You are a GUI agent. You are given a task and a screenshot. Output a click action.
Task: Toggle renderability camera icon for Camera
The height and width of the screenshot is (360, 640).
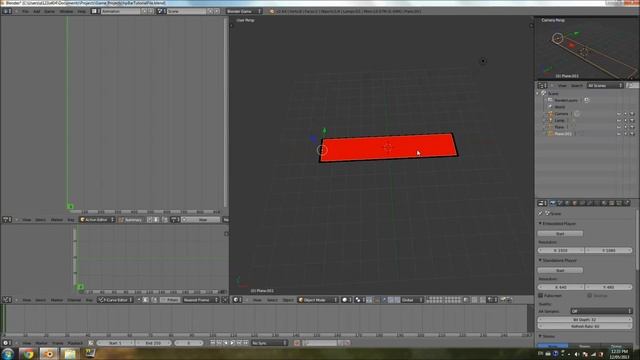632,114
